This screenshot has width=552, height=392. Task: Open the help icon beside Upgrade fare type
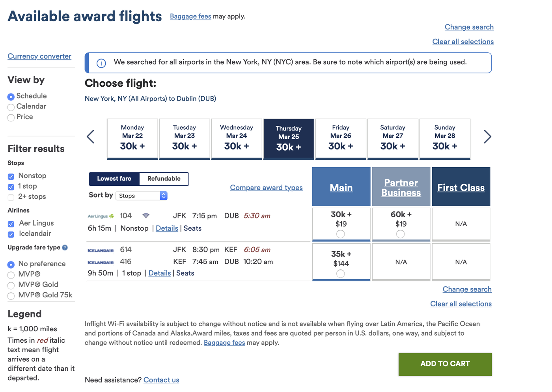tap(65, 247)
